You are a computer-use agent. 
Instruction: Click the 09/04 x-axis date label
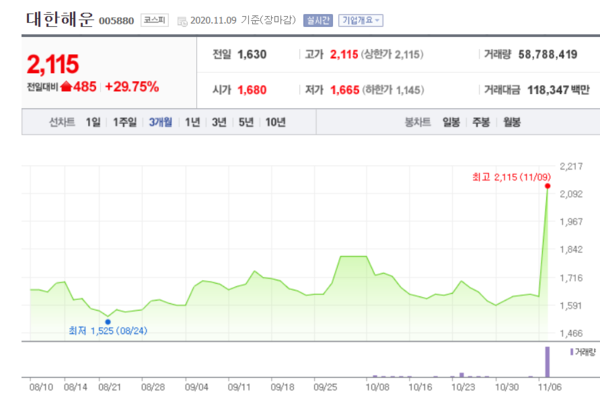(x=196, y=387)
